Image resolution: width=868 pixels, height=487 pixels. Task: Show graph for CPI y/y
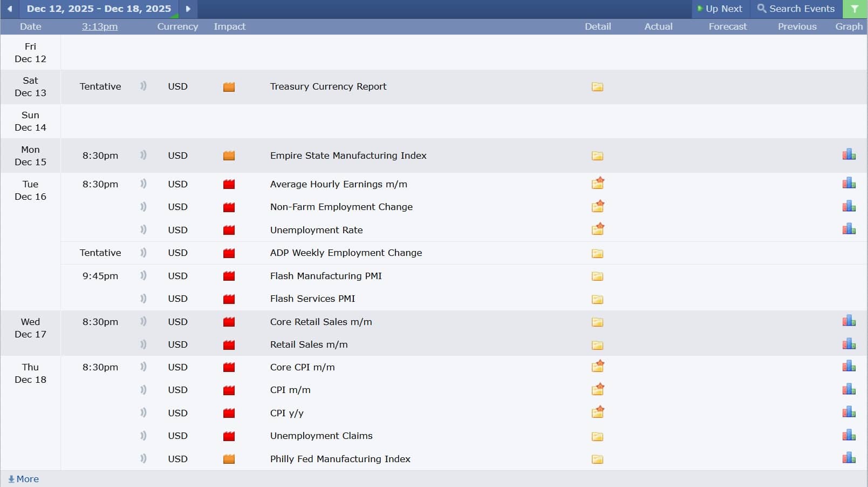click(x=849, y=412)
